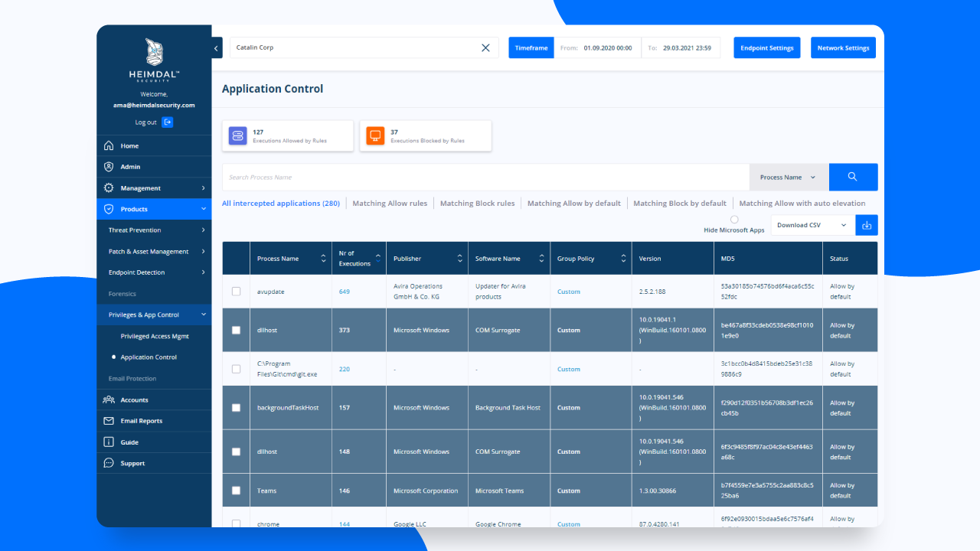
Task: Click the Executions Allowed by Rules icon
Action: (x=237, y=135)
